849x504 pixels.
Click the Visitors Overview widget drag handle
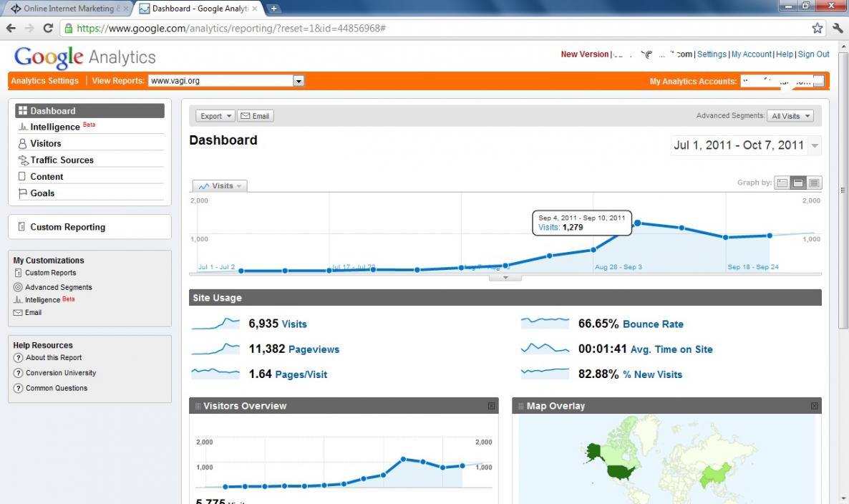click(x=198, y=406)
